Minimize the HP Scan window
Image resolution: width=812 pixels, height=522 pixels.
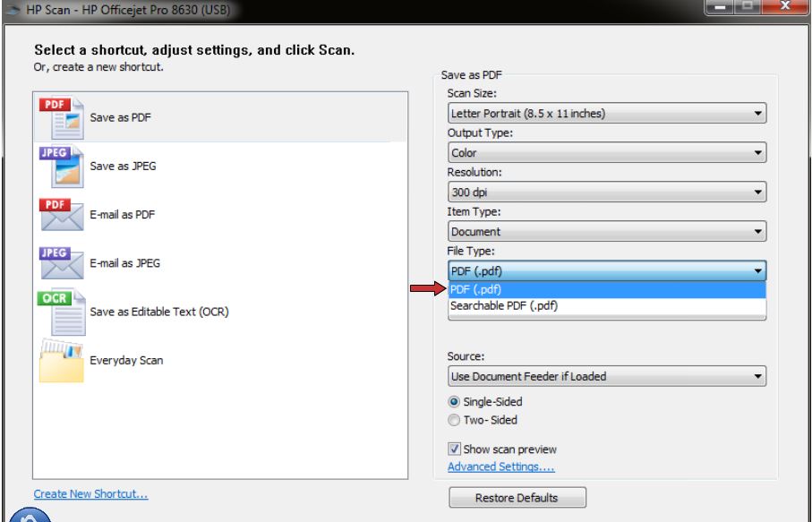tap(719, 7)
